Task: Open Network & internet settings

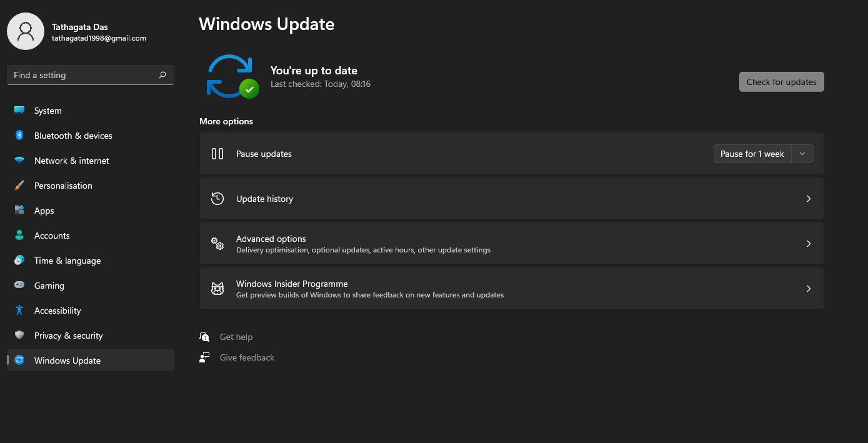Action: coord(91,161)
